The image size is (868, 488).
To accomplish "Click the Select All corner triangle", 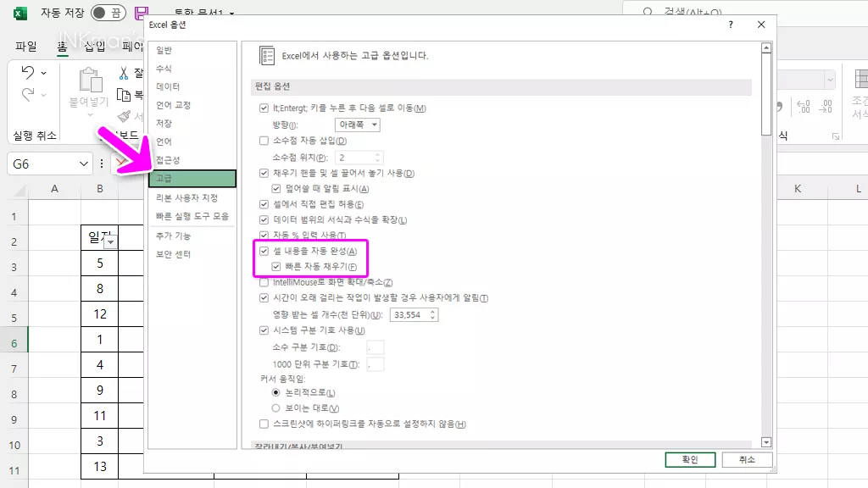I will click(x=20, y=191).
